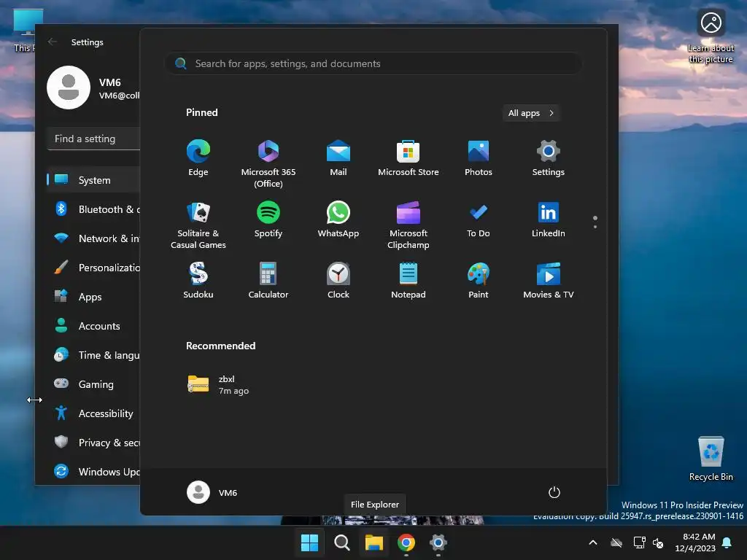Open the Spotify app
Screen dimensions: 747x560
coord(268,219)
